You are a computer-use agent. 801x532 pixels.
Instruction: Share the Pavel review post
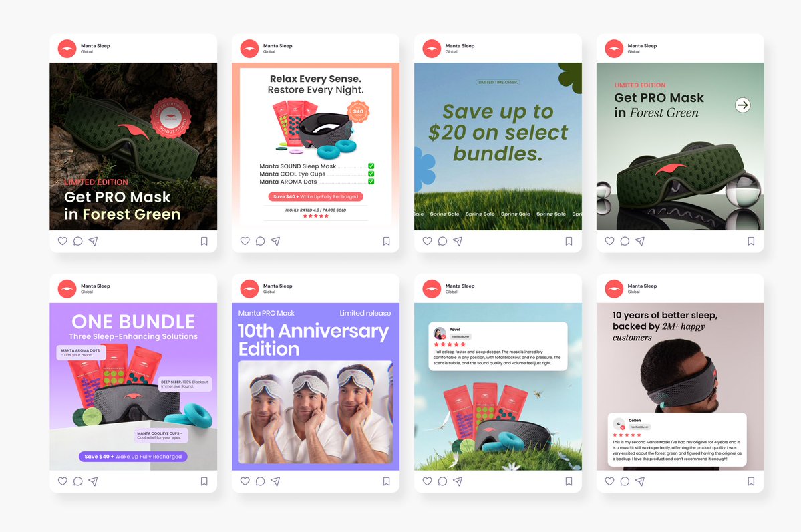click(x=458, y=481)
